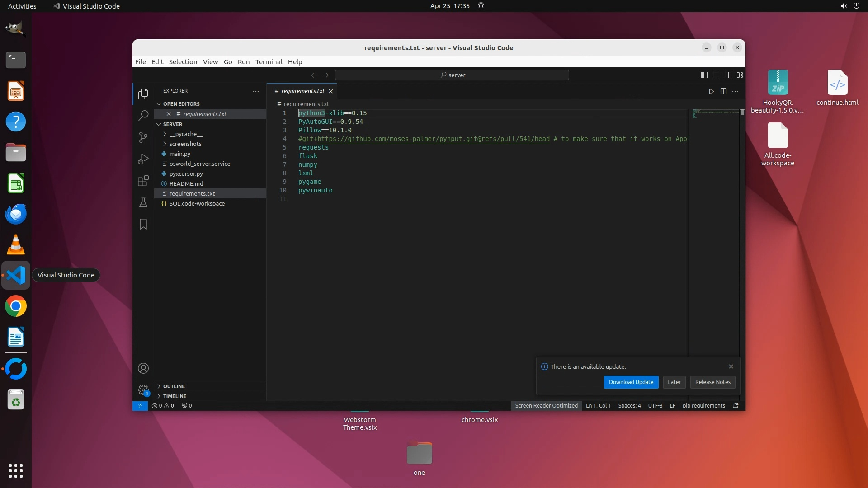The image size is (868, 488).
Task: Expand the __pycache__ folder
Action: 185,134
